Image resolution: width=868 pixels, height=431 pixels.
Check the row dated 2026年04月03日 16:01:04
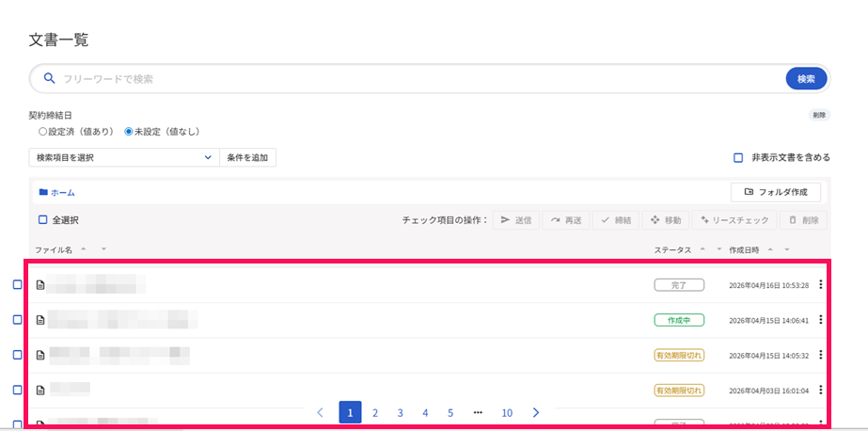[17, 390]
